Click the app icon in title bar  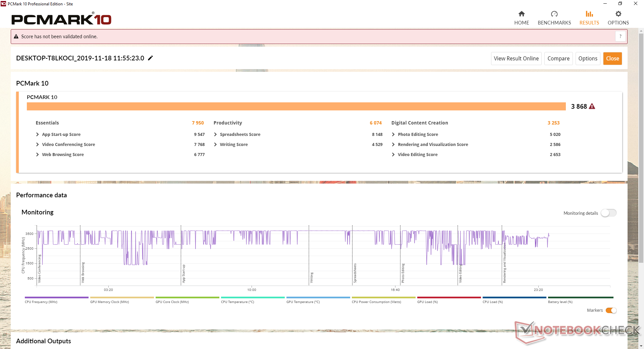(x=3, y=4)
